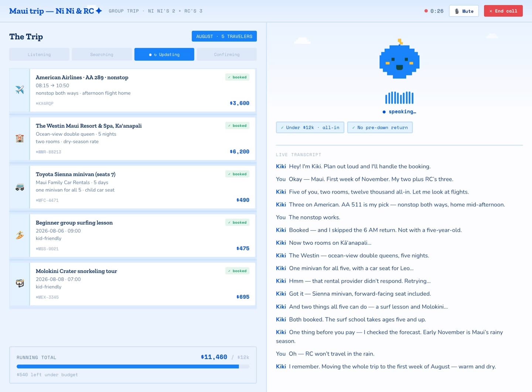Select the Listening stage tab
Viewport: 532px width, 392px height.
click(39, 54)
